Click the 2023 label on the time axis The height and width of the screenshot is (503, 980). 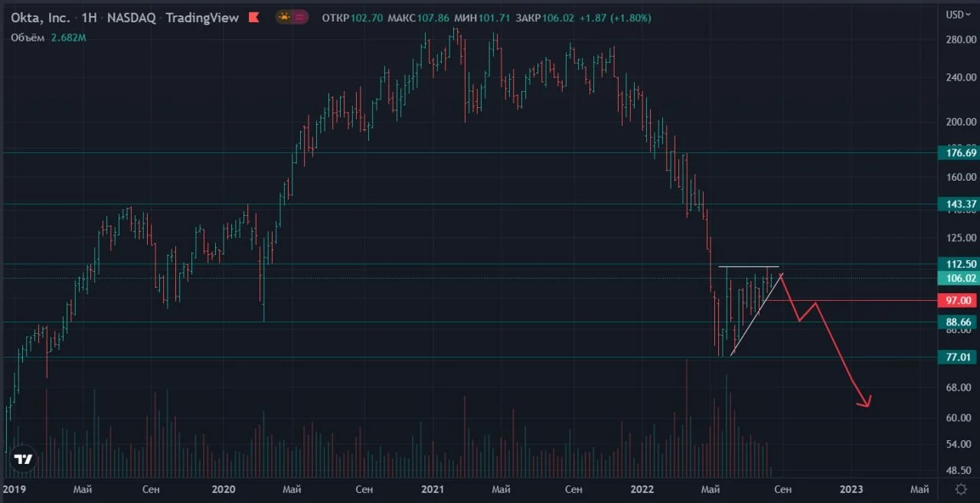coord(851,489)
